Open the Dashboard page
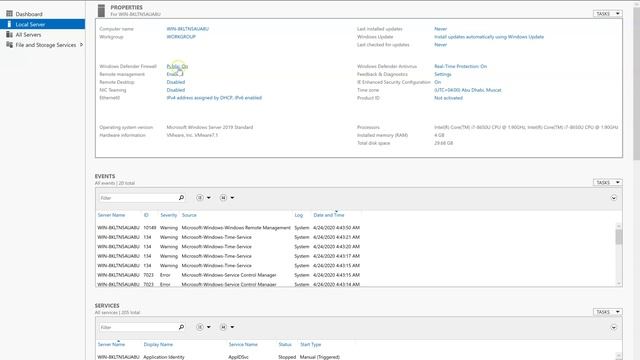 coord(29,14)
